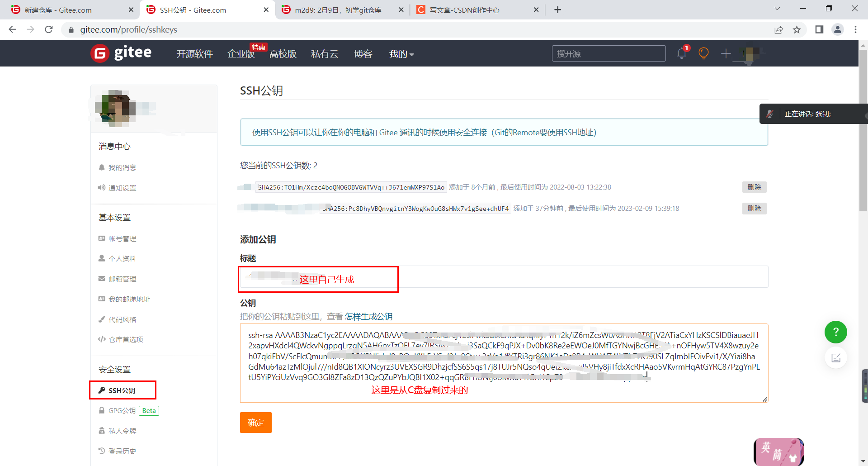Click the lightbulb suggestion icon in the navbar
The height and width of the screenshot is (466, 868).
coord(703,53)
